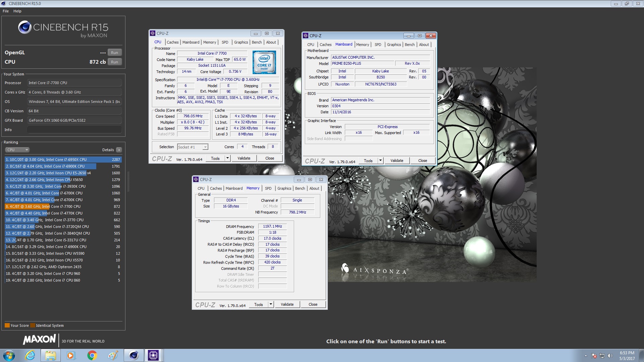Open SPD tab in Mainboard window
Image resolution: width=644 pixels, height=362 pixels.
(x=378, y=45)
